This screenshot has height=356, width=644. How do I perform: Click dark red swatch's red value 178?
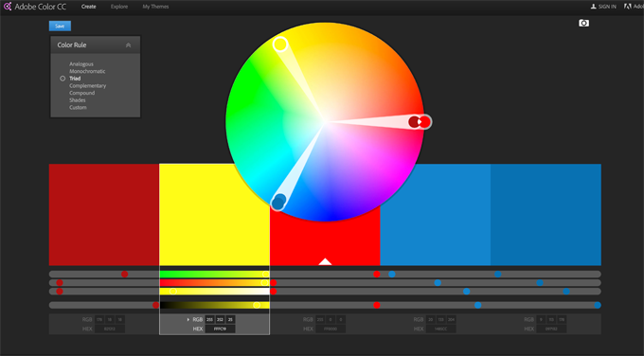click(99, 319)
